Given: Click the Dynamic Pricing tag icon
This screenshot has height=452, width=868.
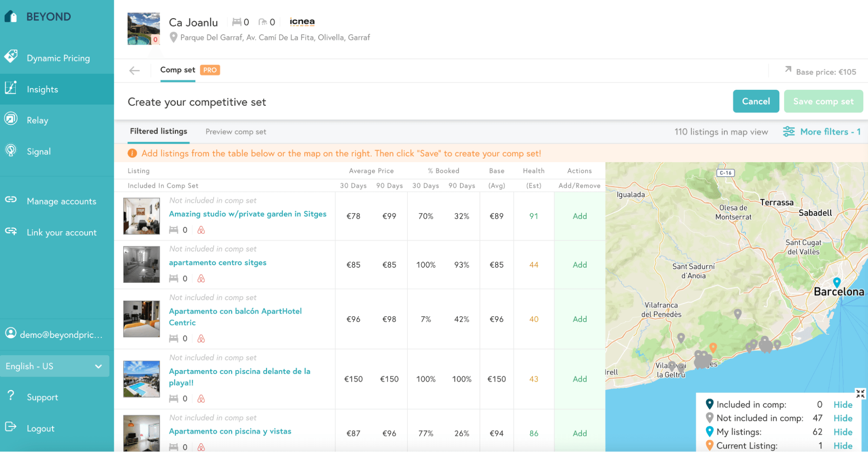Looking at the screenshot, I should (x=11, y=57).
